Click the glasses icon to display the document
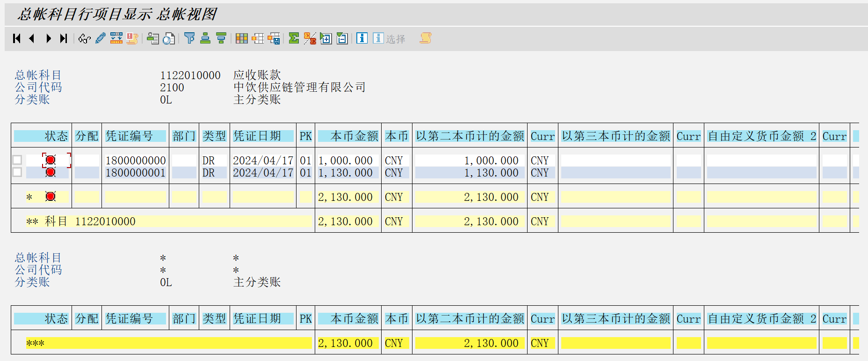The image size is (868, 361). pos(84,38)
